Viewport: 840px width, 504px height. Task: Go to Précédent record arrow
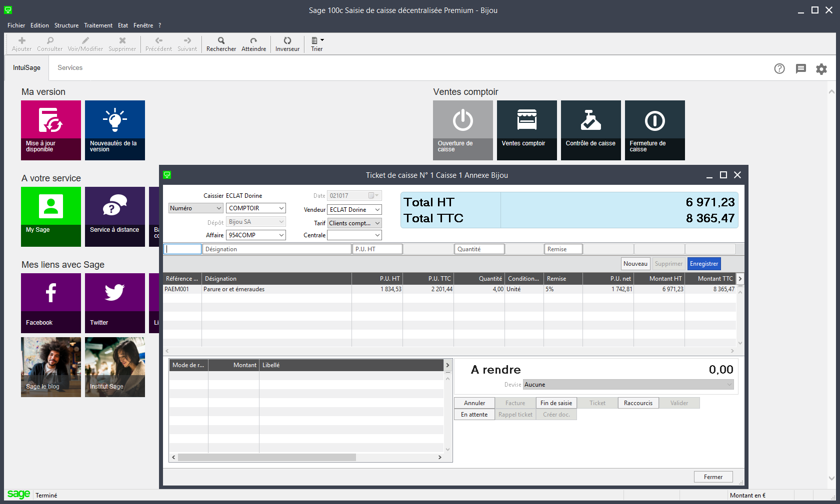click(x=158, y=44)
